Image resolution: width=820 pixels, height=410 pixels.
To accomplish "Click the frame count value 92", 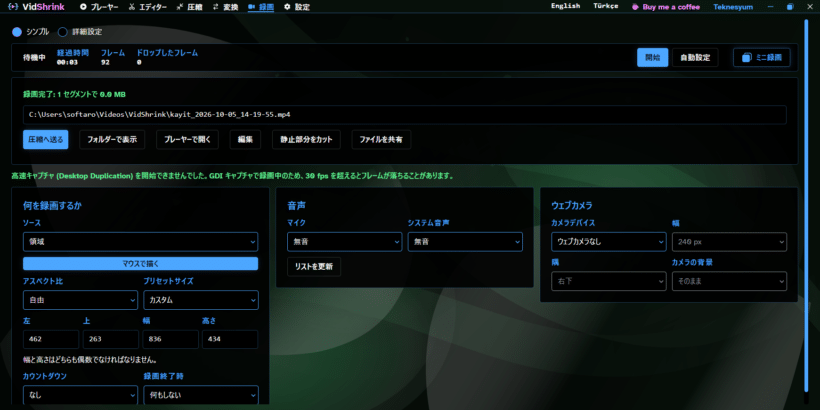I will pyautogui.click(x=105, y=62).
